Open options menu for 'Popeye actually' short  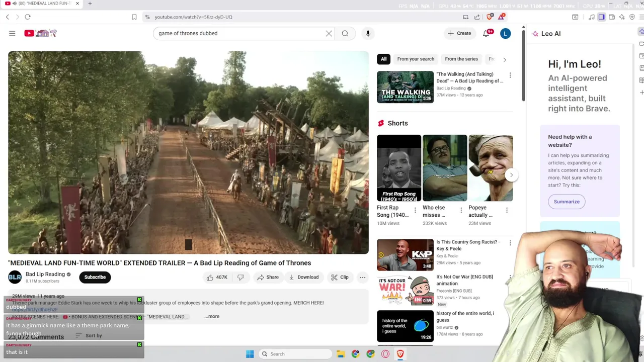click(507, 210)
